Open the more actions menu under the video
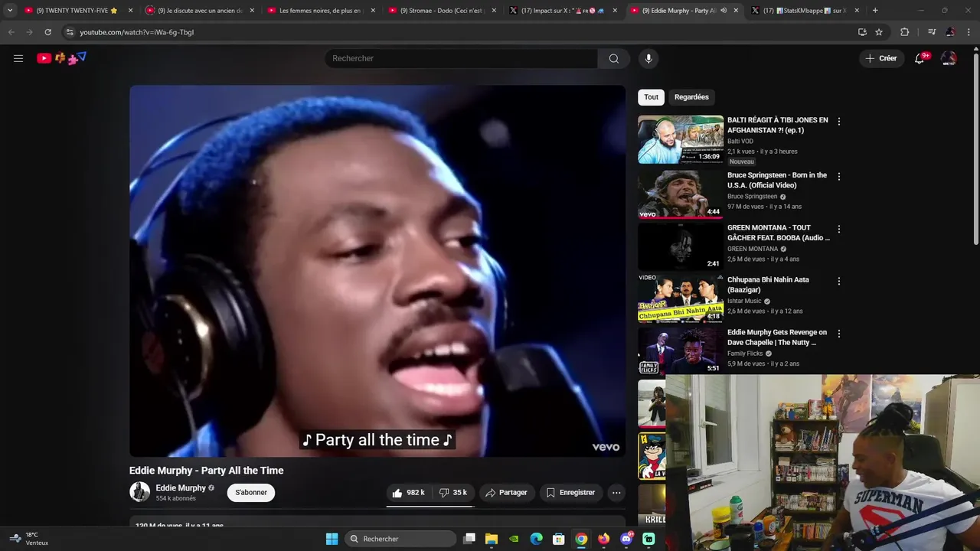Image resolution: width=980 pixels, height=551 pixels. click(616, 493)
